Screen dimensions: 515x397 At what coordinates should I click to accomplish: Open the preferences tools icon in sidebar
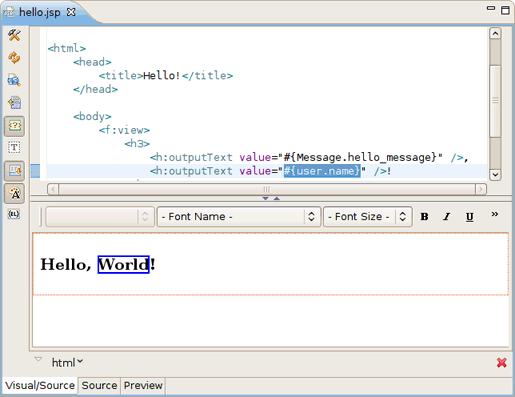click(x=14, y=35)
